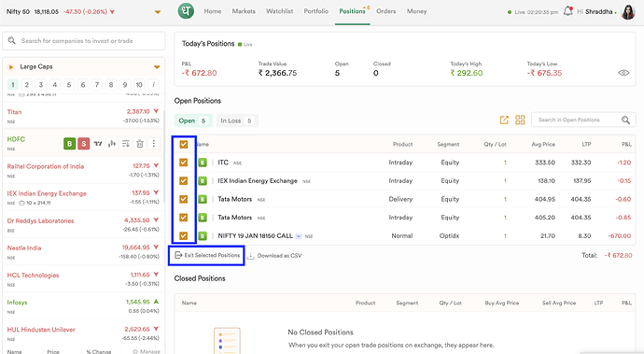The width and height of the screenshot is (644, 354).
Task: Switch to watchlist number 2
Action: tap(27, 85)
